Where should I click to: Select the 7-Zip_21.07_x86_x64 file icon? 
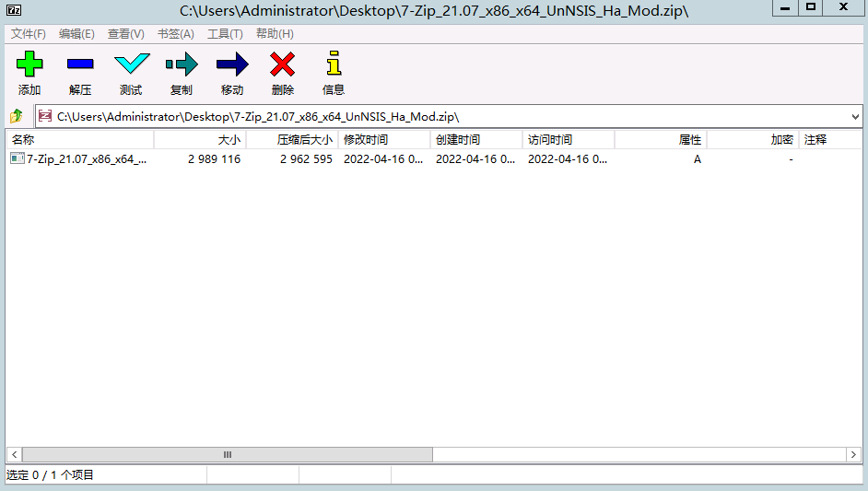coord(18,158)
